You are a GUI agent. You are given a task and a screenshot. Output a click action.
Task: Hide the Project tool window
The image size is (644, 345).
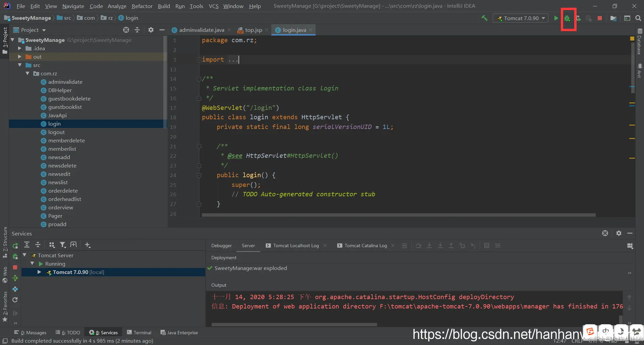click(162, 30)
